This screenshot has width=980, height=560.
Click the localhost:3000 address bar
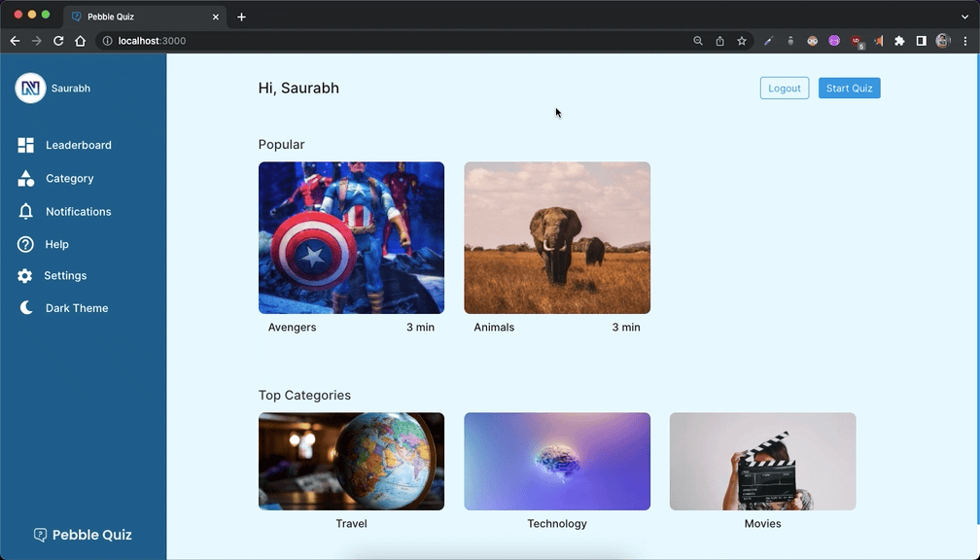[x=389, y=41]
